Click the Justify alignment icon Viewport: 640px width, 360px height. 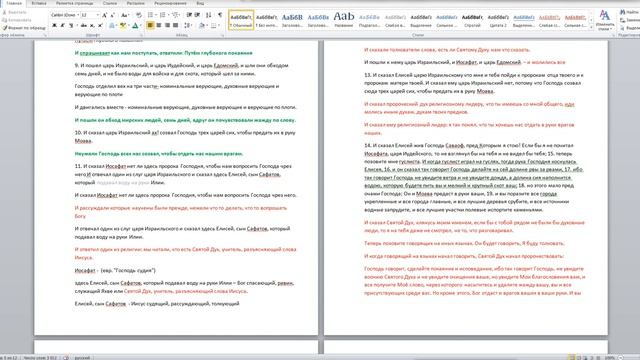click(x=176, y=25)
